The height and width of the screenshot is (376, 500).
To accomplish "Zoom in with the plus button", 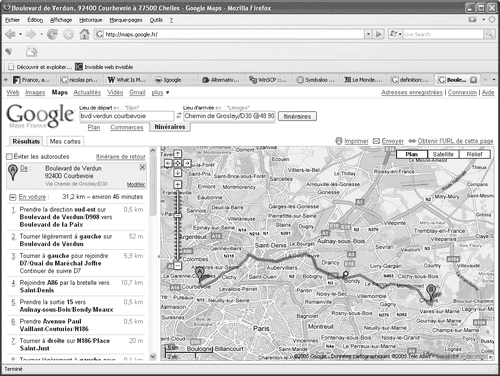I will 178,184.
